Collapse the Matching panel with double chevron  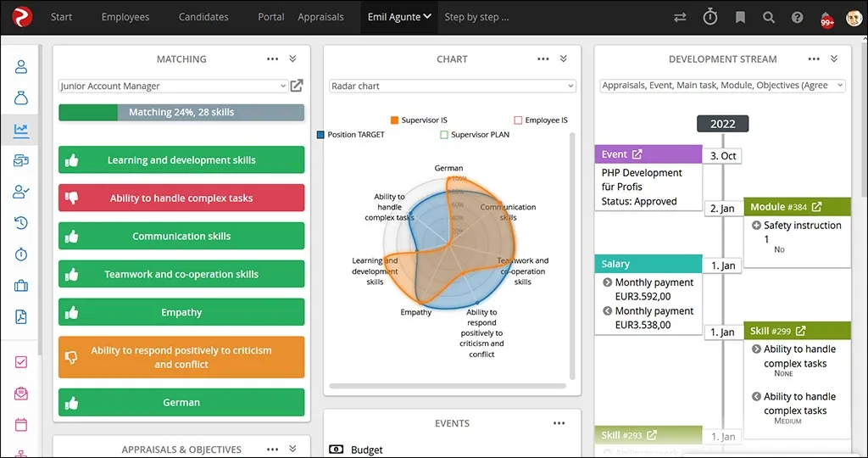tap(292, 59)
